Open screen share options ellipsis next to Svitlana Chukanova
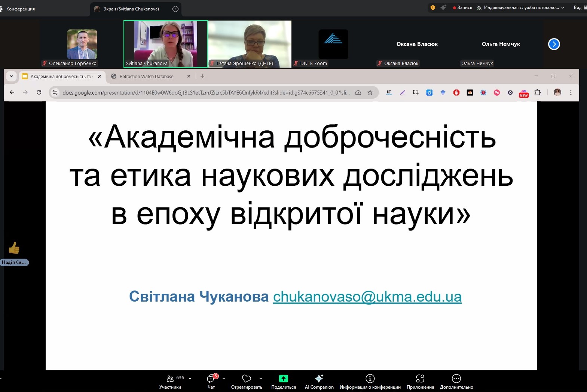 pos(175,9)
